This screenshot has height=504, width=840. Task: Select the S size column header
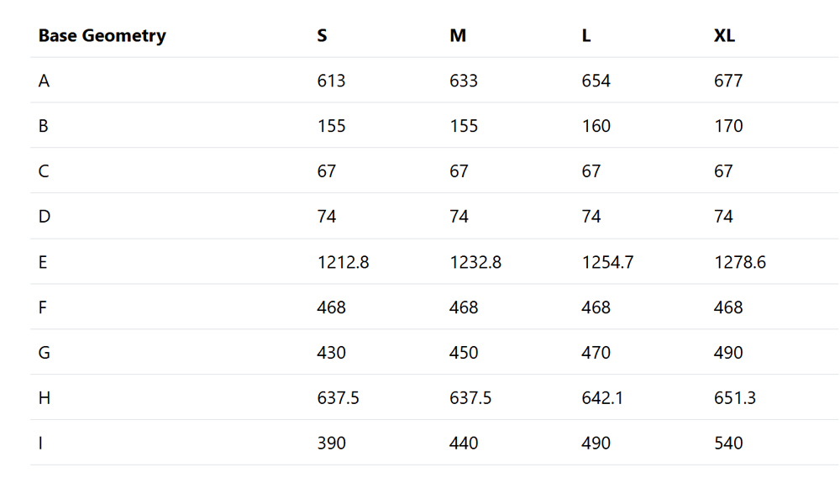coord(322,35)
